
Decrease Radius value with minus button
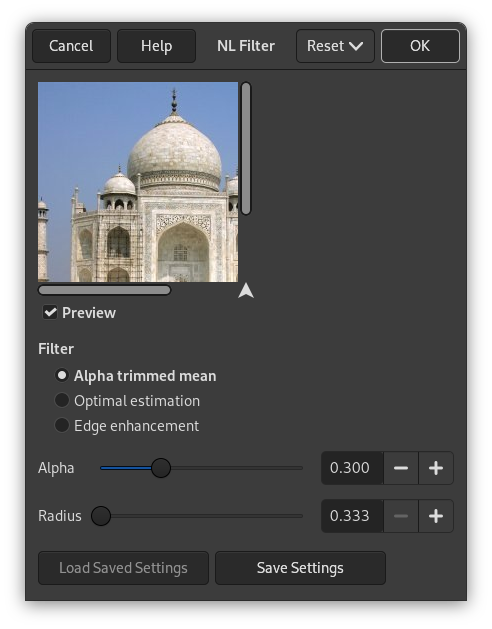pyautogui.click(x=401, y=516)
